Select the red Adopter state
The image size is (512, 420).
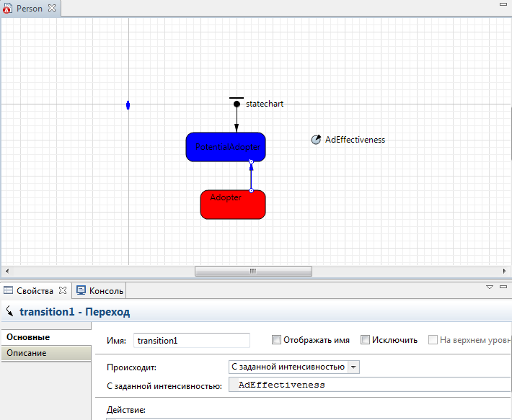pos(233,205)
